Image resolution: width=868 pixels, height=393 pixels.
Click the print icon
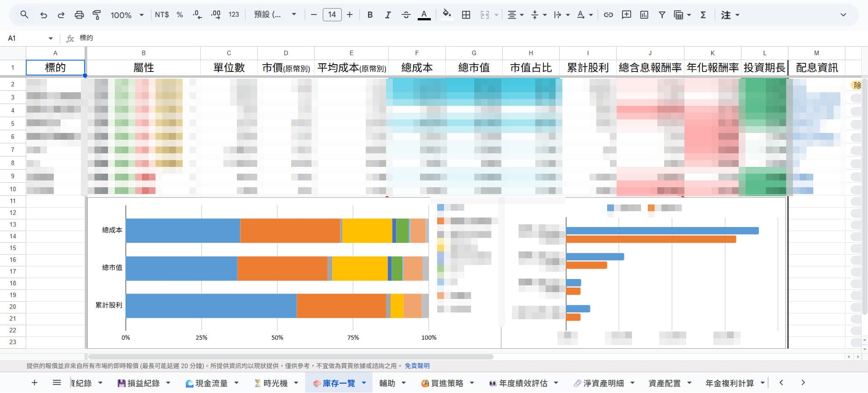(79, 15)
